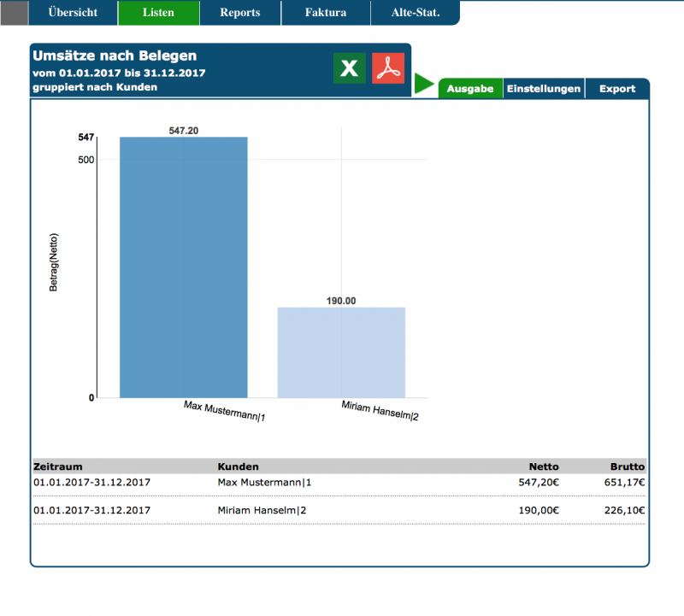
Task: Click the light blue Miriam Hanselm bar
Action: (341, 352)
